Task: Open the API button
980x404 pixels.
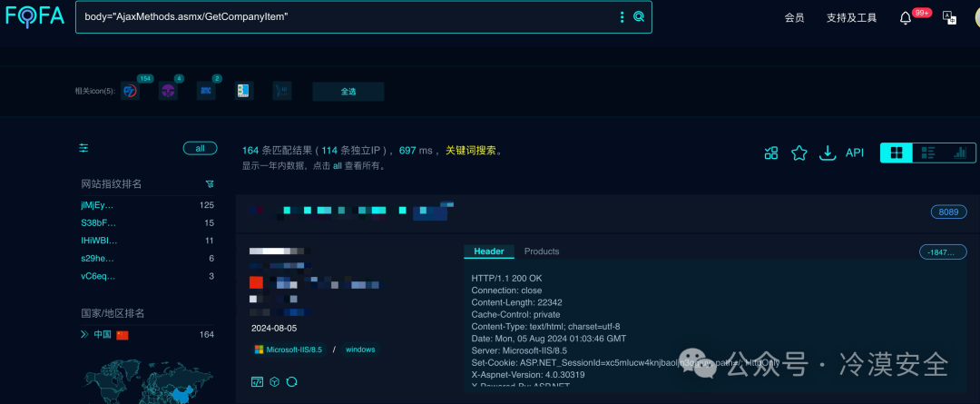Action: coord(855,153)
